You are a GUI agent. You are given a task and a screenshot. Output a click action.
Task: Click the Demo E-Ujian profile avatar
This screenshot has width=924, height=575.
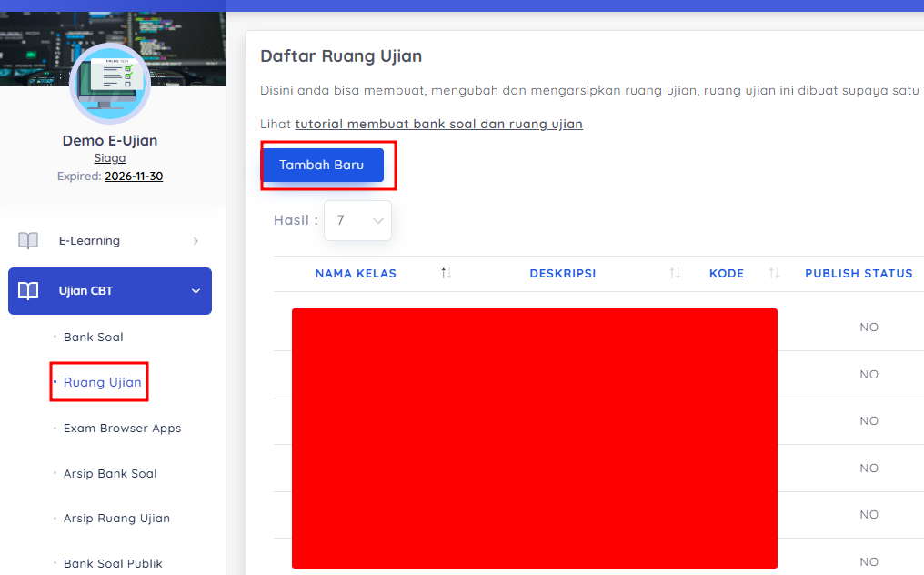(110, 83)
